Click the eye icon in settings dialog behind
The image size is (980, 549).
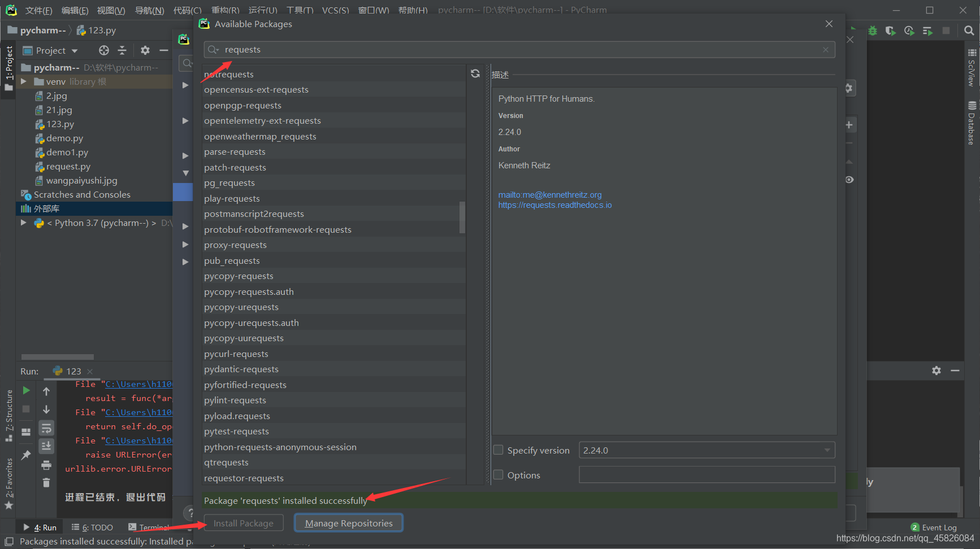tap(849, 180)
